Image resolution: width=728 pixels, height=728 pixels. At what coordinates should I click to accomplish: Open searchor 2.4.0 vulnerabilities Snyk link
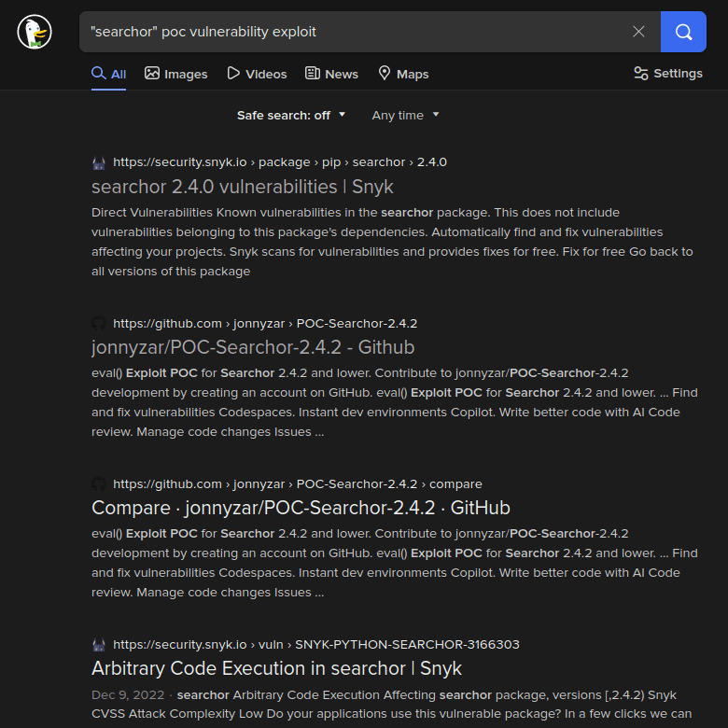pyautogui.click(x=243, y=187)
